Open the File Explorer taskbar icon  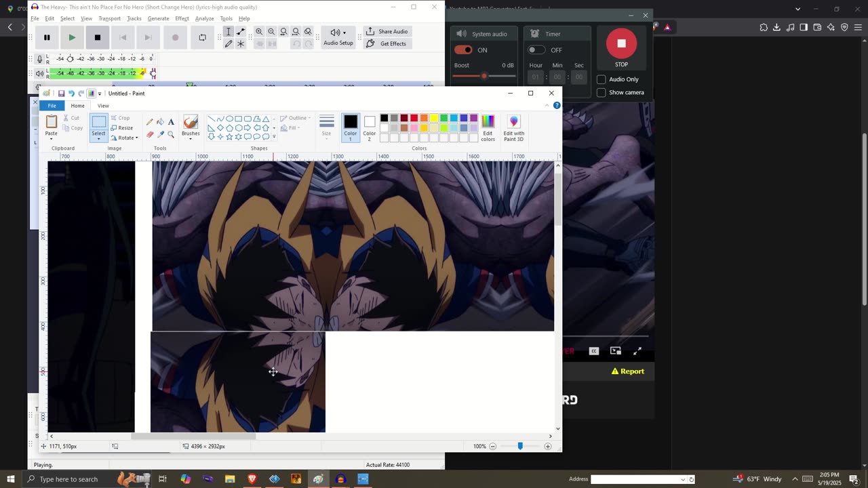coord(229,479)
